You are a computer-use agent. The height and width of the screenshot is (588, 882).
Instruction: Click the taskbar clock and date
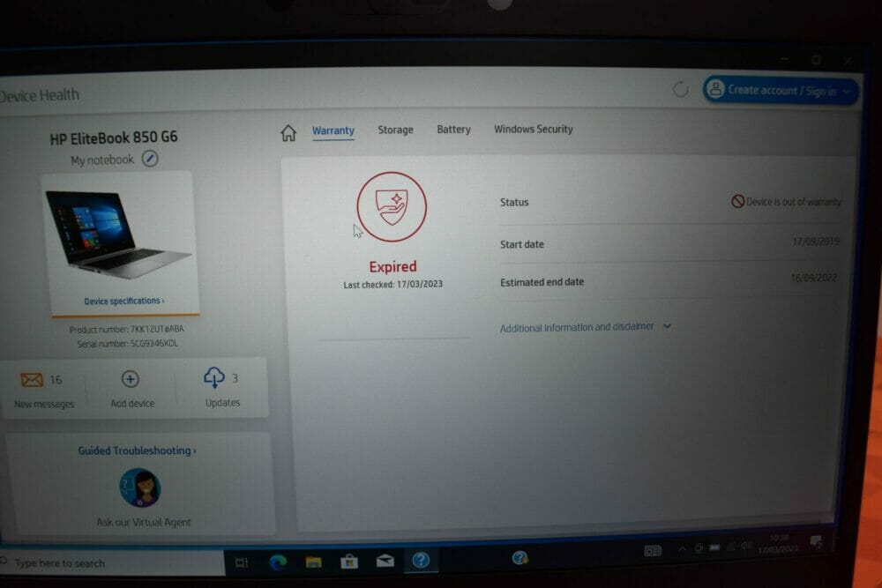[x=778, y=544]
